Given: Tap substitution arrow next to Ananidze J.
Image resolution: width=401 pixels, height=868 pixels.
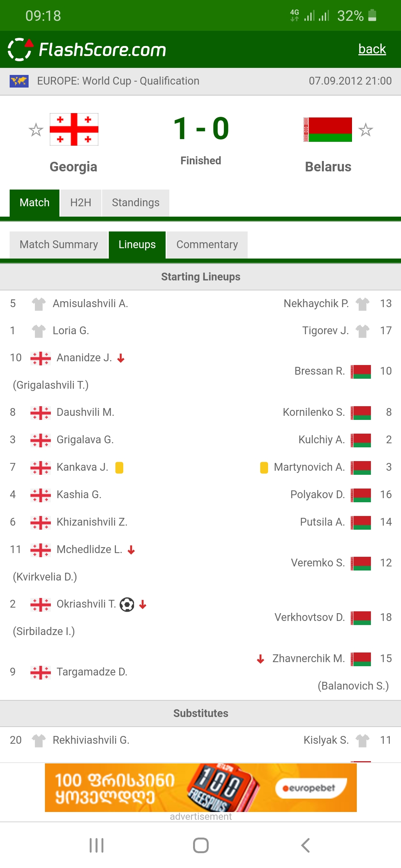Looking at the screenshot, I should pyautogui.click(x=121, y=358).
